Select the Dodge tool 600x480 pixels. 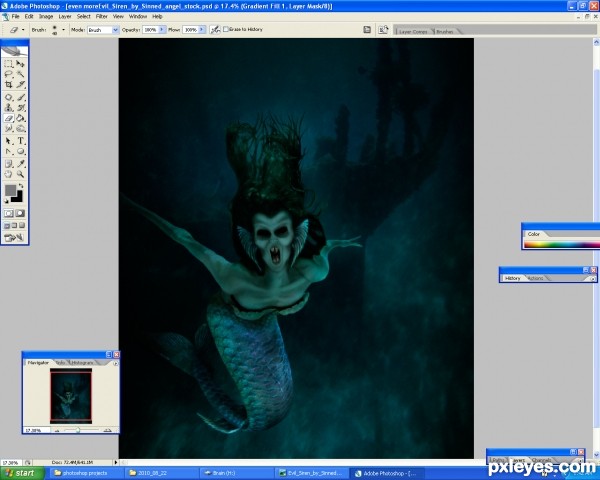point(20,128)
